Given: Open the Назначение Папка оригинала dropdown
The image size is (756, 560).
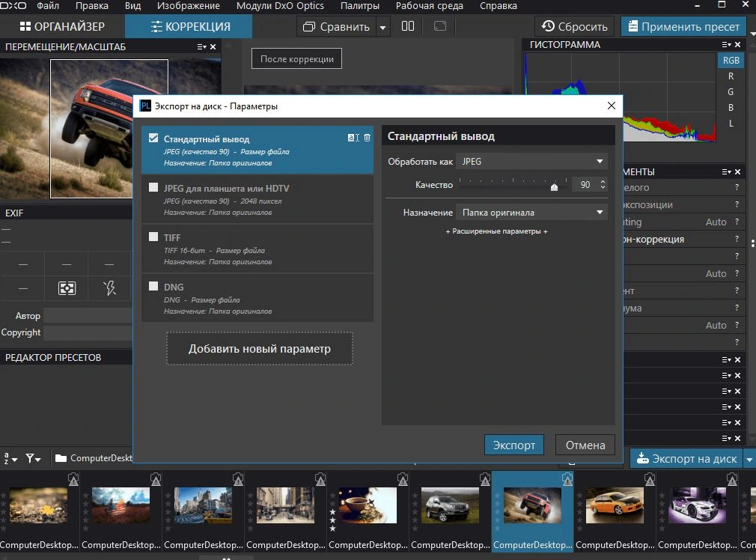Looking at the screenshot, I should coord(531,212).
